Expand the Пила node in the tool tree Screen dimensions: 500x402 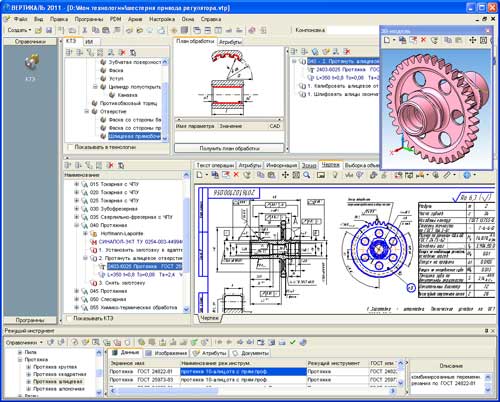coord(20,352)
